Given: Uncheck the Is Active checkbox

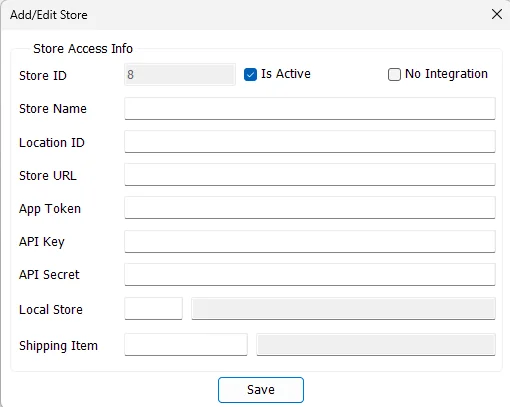Looking at the screenshot, I should click(250, 74).
